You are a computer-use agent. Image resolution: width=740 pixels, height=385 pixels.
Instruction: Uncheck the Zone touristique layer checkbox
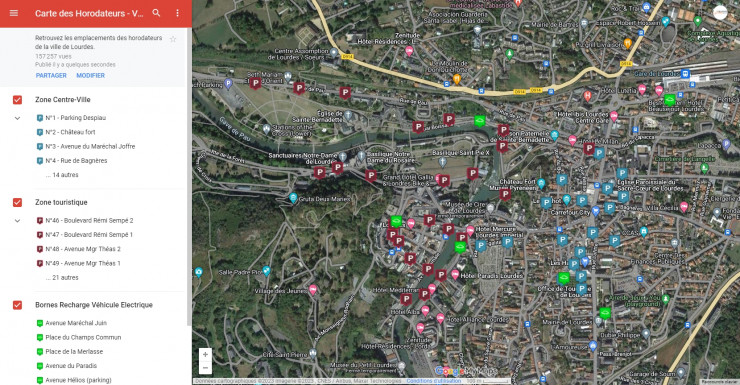(x=17, y=202)
